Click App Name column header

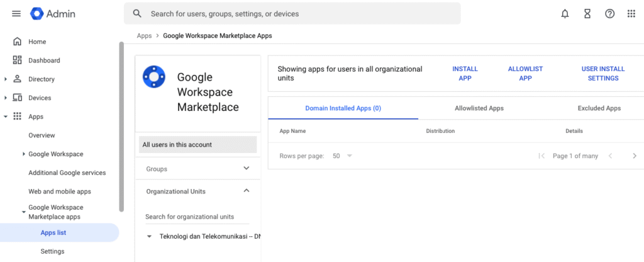pyautogui.click(x=292, y=131)
